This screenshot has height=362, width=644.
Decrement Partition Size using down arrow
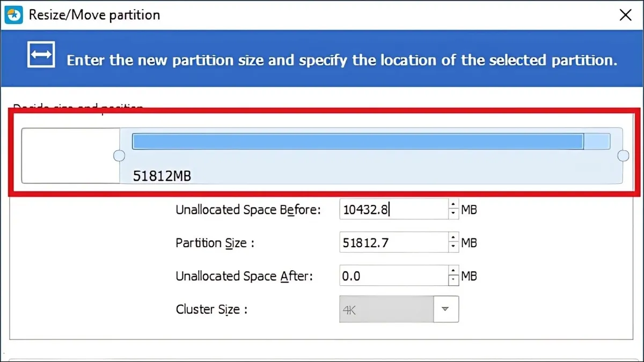click(x=453, y=247)
